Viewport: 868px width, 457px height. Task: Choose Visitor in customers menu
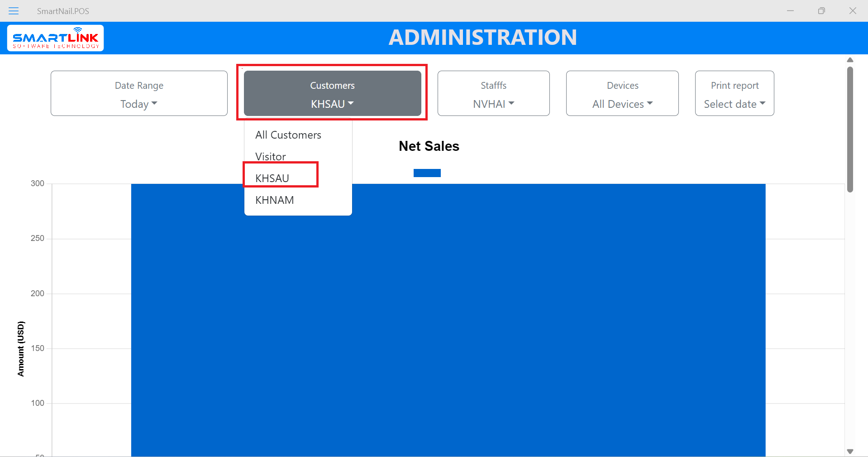pyautogui.click(x=271, y=157)
